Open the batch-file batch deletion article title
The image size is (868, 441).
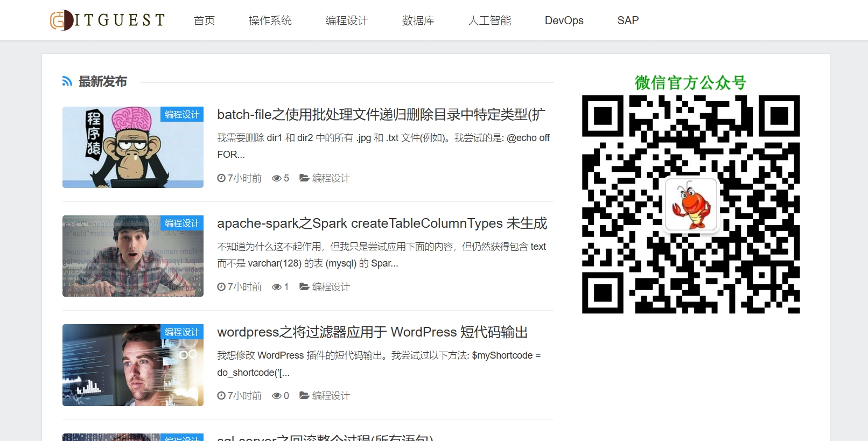pyautogui.click(x=381, y=115)
